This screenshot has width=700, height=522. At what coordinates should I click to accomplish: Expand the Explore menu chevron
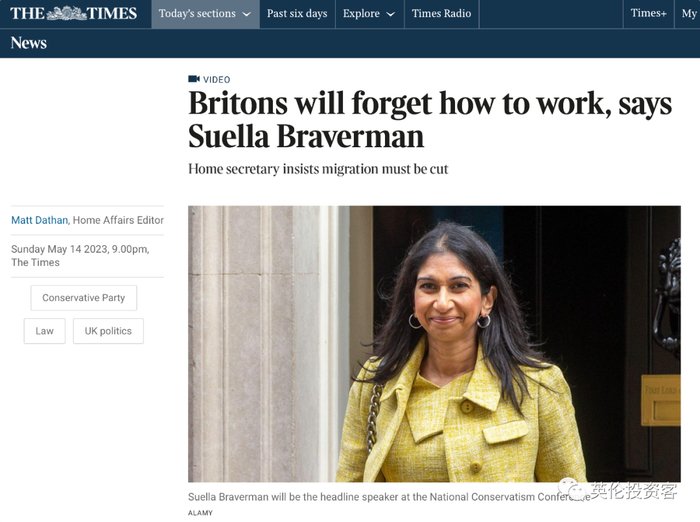point(391,14)
